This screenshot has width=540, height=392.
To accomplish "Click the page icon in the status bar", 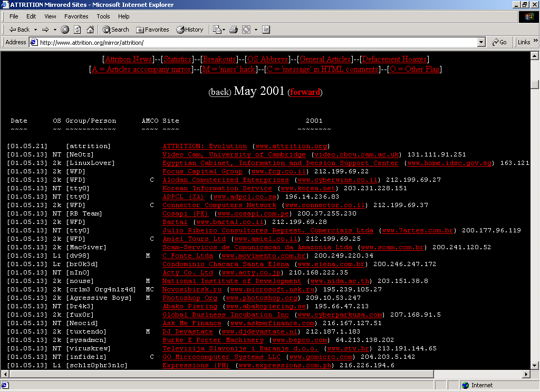I will 5,385.
